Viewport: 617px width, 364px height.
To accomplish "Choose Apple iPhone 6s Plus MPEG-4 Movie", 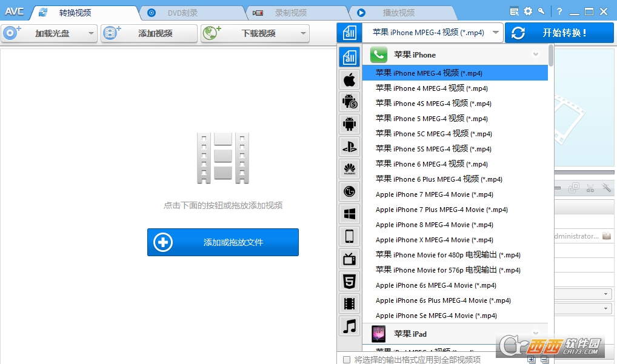I will pos(455,300).
